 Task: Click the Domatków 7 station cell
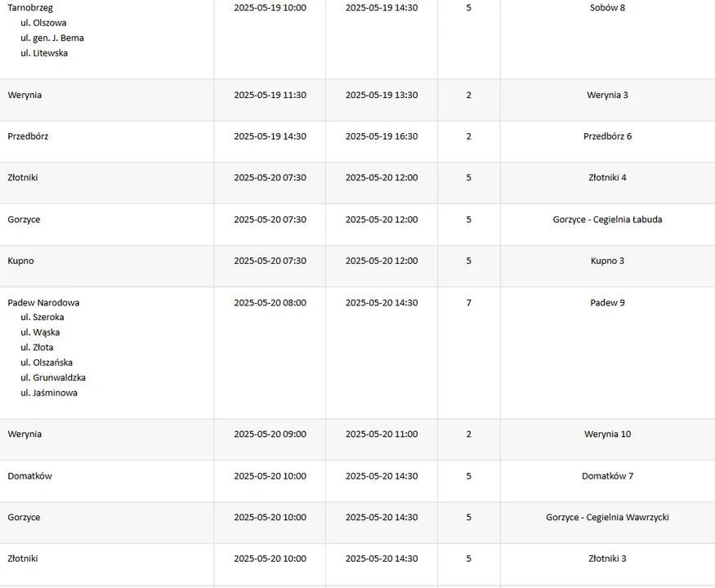click(x=607, y=476)
